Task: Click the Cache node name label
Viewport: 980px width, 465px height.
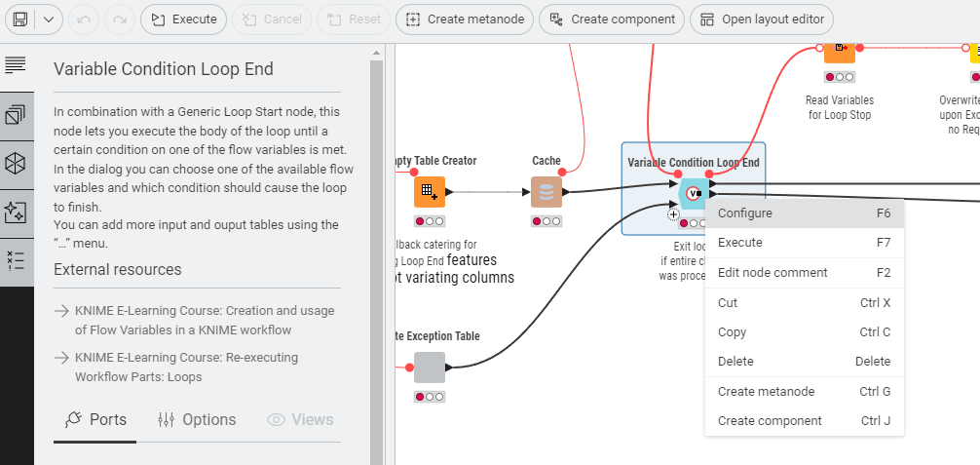Action: pyautogui.click(x=547, y=161)
